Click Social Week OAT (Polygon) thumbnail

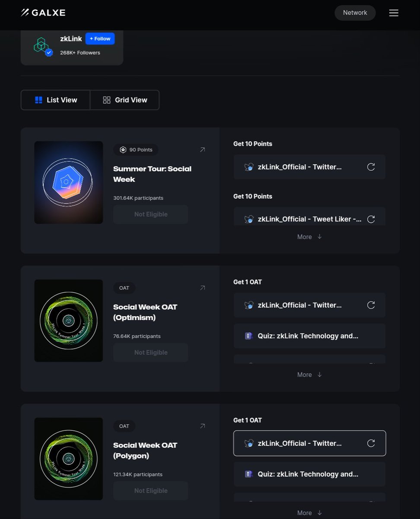tap(69, 459)
